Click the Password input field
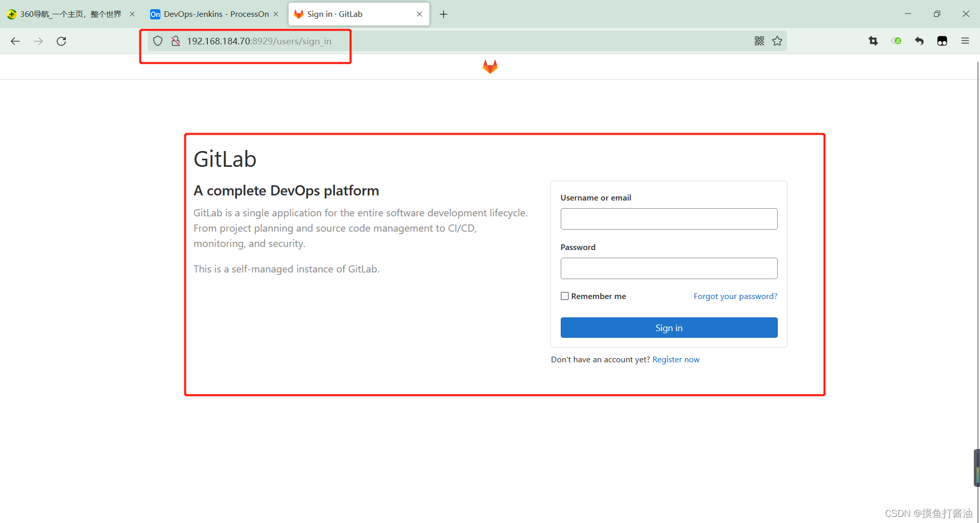Screen dimensions: 980x523 click(669, 268)
